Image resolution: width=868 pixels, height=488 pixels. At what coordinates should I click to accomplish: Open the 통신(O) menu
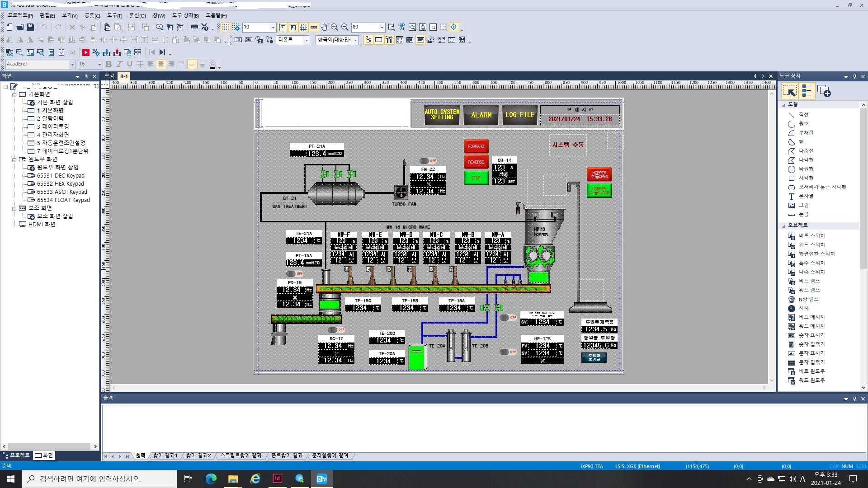tap(137, 15)
